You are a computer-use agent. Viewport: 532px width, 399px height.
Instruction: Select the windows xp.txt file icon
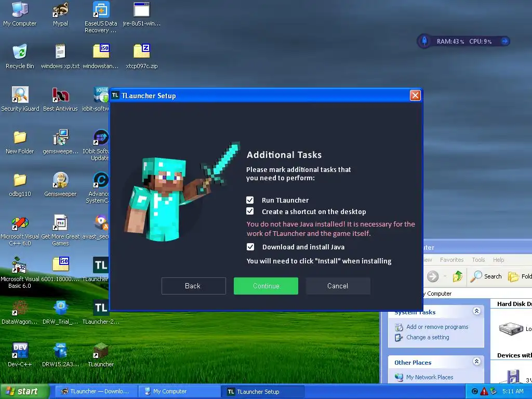click(x=60, y=57)
